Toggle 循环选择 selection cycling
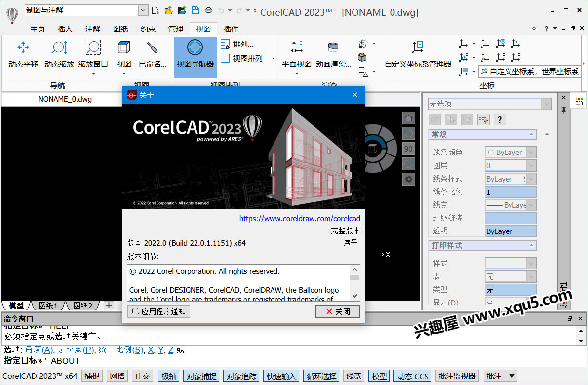Screen dimensions: 588x385 pos(321,376)
